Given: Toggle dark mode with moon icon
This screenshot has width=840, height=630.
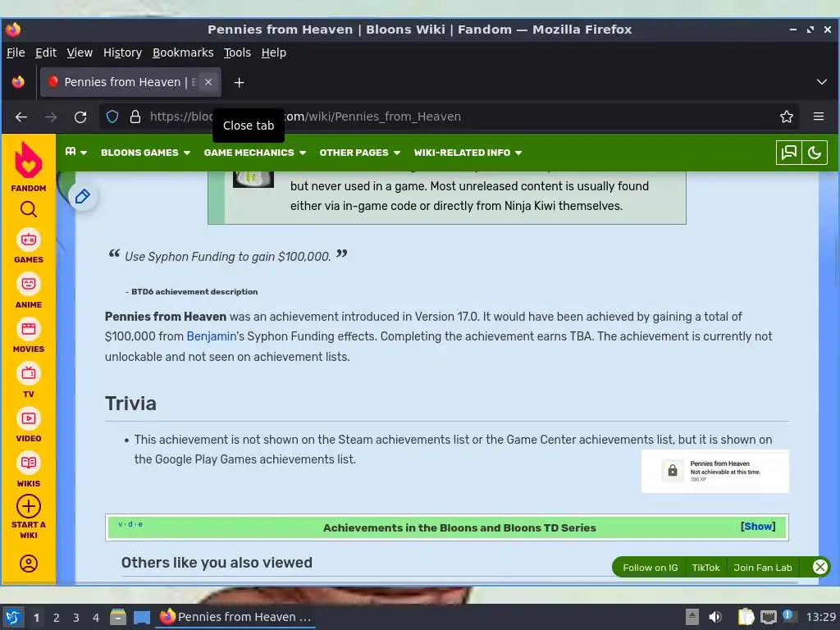Looking at the screenshot, I should (x=815, y=153).
